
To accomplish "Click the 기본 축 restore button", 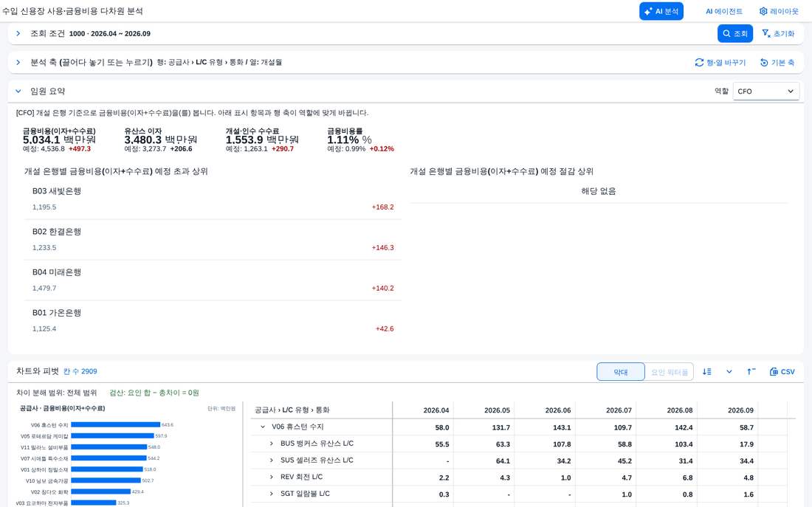I will click(x=777, y=63).
